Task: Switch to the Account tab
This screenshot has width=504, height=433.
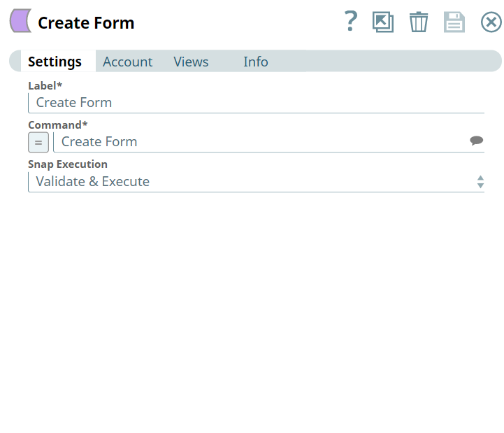Action: (x=128, y=62)
